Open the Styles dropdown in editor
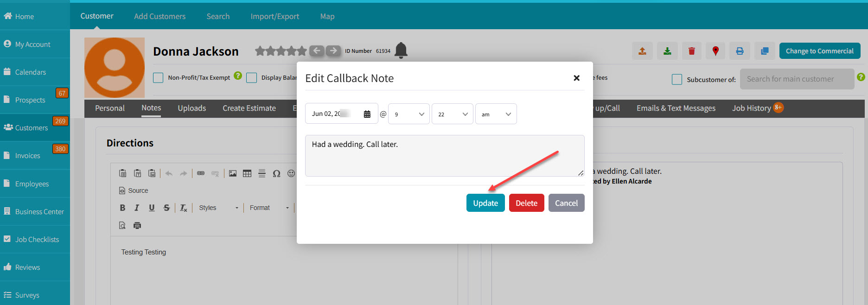Viewport: 868px width, 305px height. (218, 208)
